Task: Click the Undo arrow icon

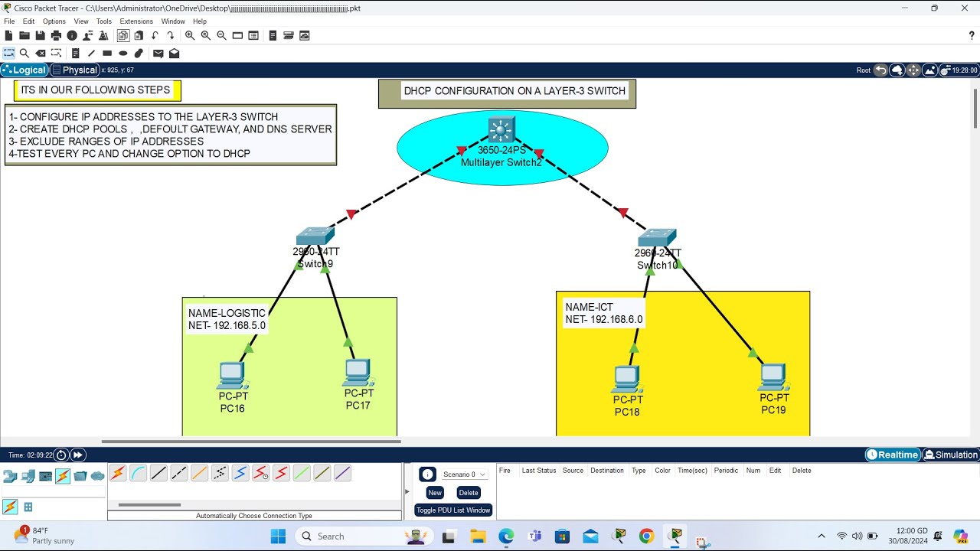Action: click(x=155, y=35)
